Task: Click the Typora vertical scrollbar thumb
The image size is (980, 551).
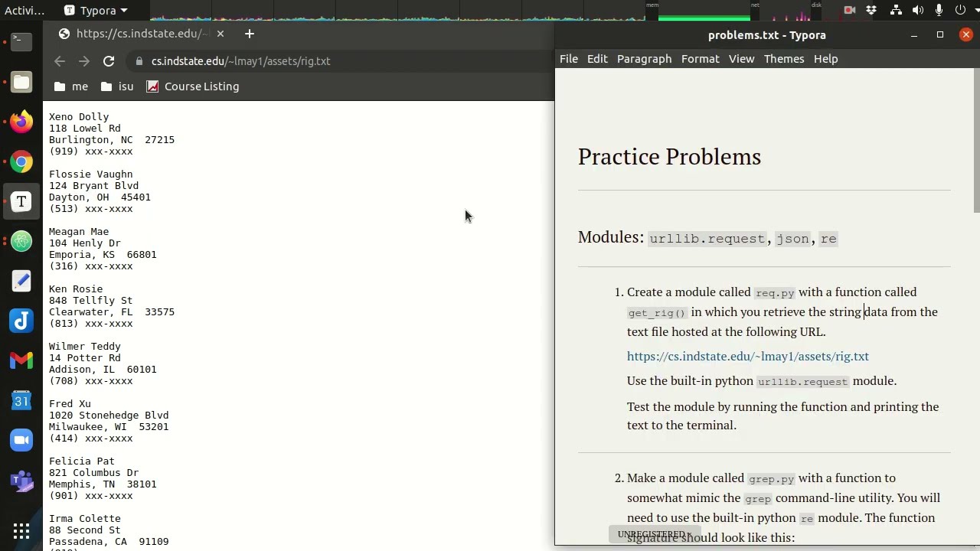Action: tap(976, 142)
